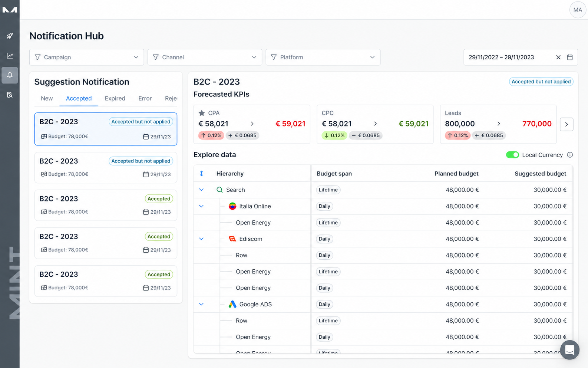The image size is (588, 368).
Task: Collapse the Google ADS row
Action: pyautogui.click(x=201, y=304)
